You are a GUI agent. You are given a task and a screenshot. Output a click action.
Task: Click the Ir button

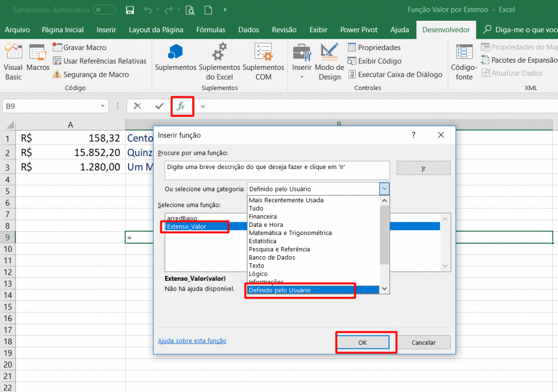(x=423, y=168)
